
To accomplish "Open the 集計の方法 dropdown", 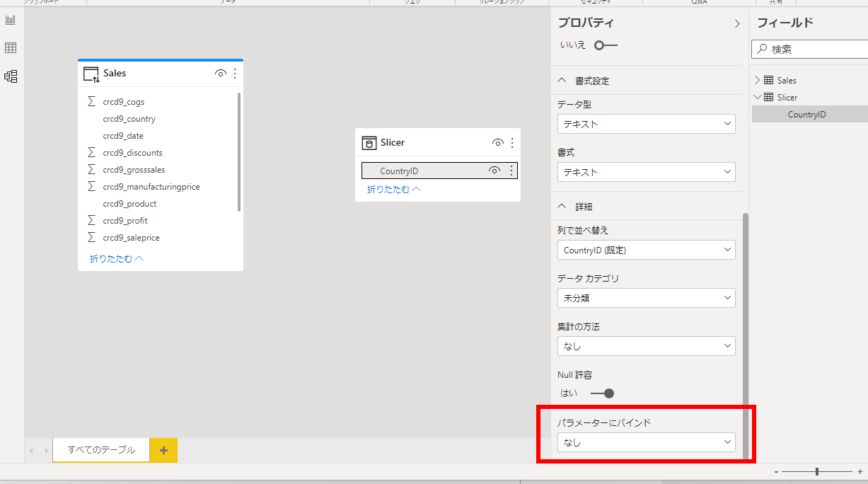I will pos(646,346).
